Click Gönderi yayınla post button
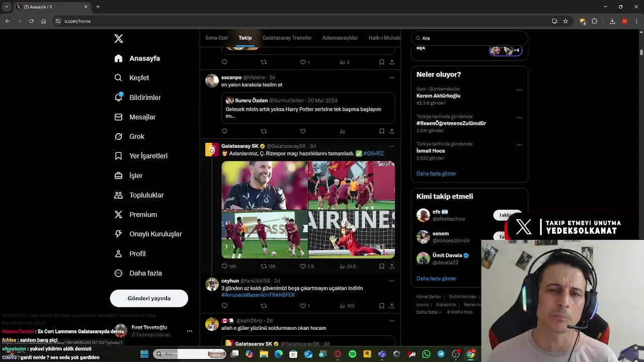The image size is (644, 362). [149, 298]
